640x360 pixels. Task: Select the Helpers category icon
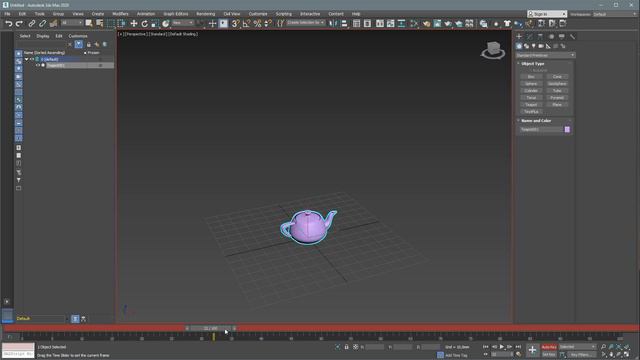click(x=548, y=46)
